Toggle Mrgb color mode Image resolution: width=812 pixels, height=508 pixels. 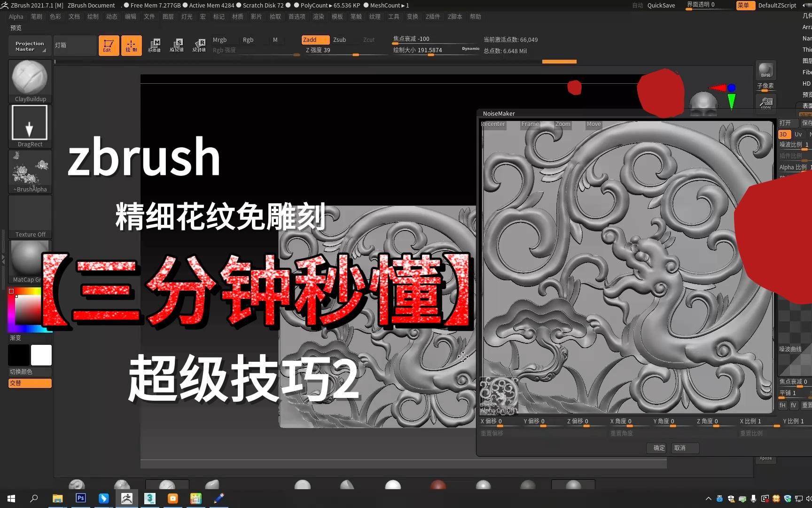click(x=219, y=40)
